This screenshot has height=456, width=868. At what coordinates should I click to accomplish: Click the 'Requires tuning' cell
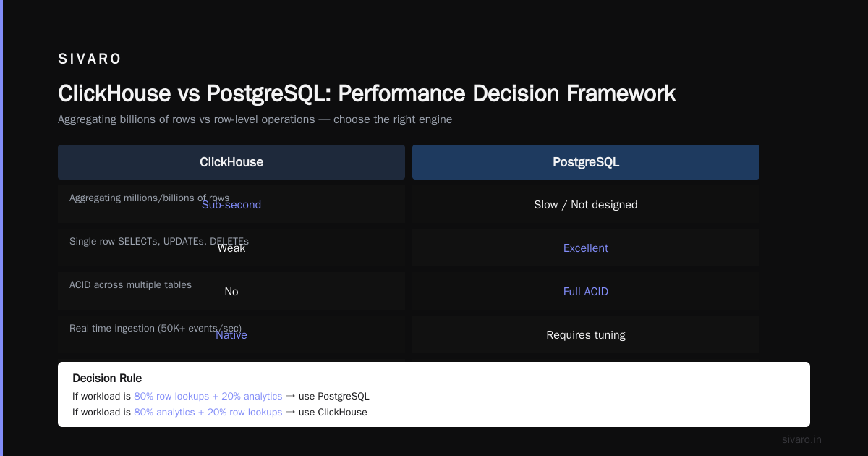pyautogui.click(x=586, y=334)
